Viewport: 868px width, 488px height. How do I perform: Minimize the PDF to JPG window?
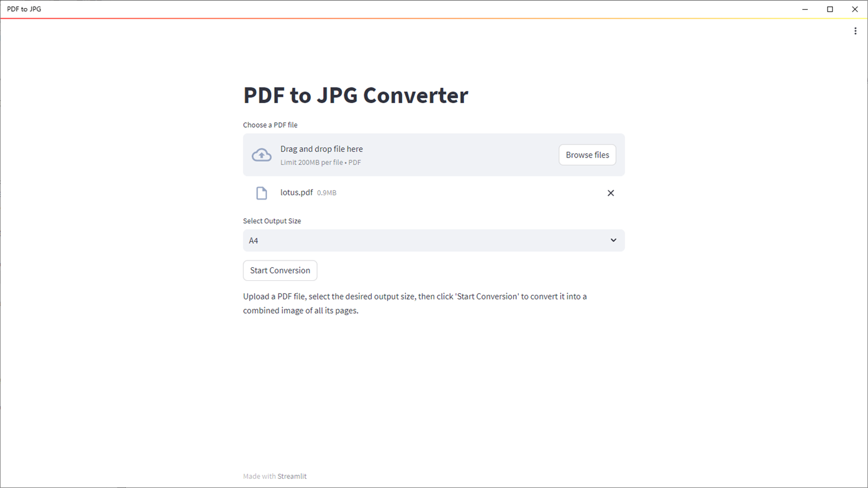(x=805, y=9)
